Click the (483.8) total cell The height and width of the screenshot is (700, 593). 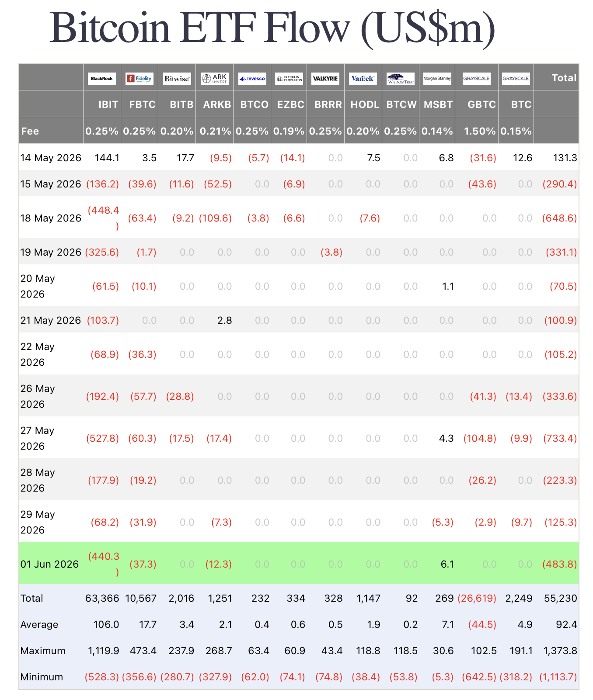[x=560, y=564]
